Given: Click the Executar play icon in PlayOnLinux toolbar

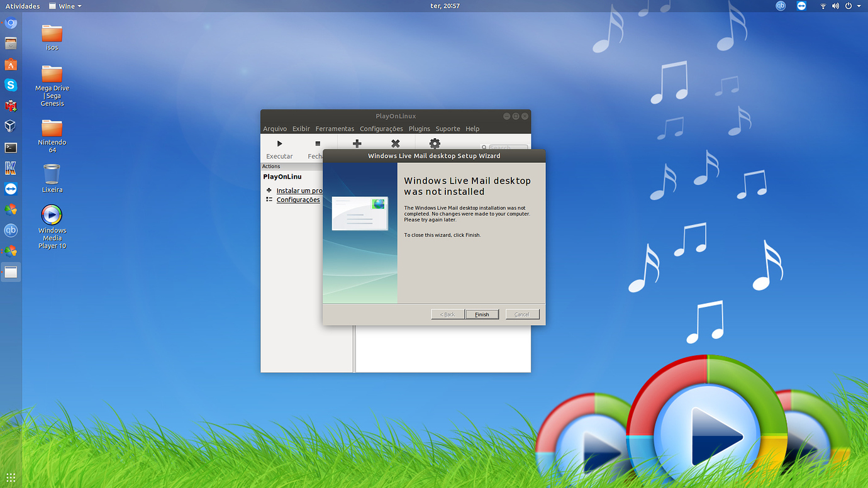Looking at the screenshot, I should click(x=280, y=144).
